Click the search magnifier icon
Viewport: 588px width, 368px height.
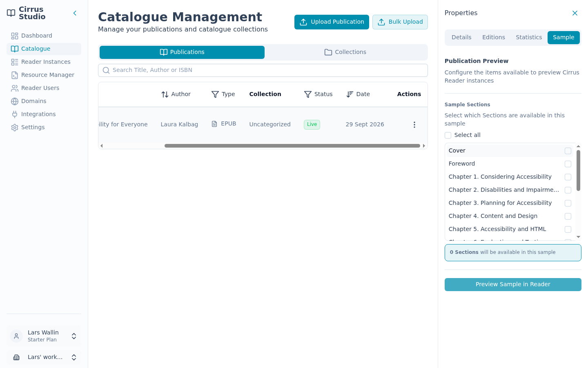(x=106, y=70)
